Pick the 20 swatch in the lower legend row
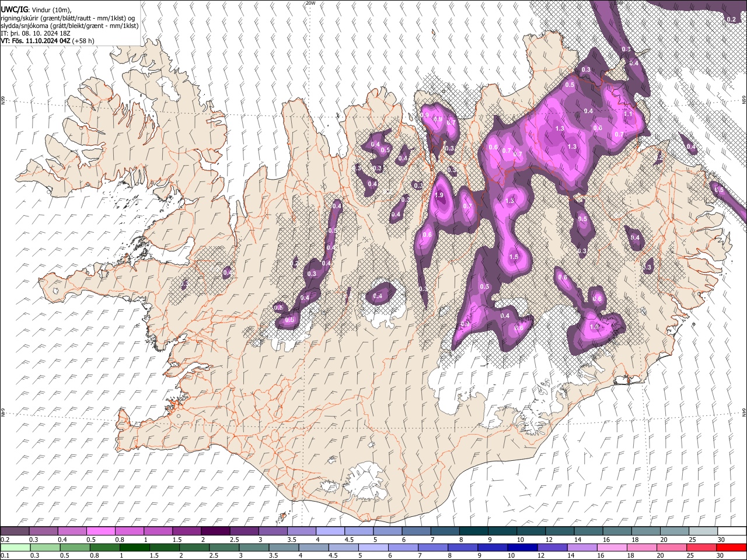 (672, 547)
